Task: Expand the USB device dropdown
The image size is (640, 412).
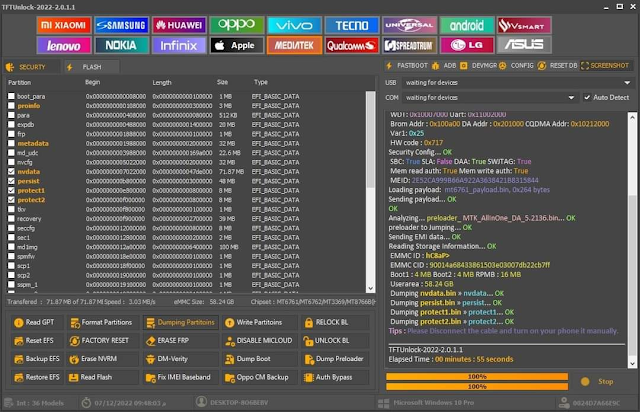Action: 627,82
